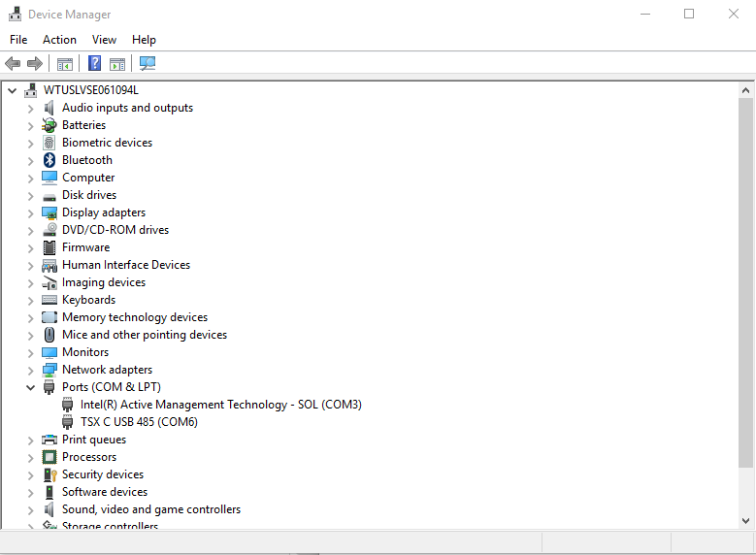Click the Imaging devices camera icon

coord(49,283)
